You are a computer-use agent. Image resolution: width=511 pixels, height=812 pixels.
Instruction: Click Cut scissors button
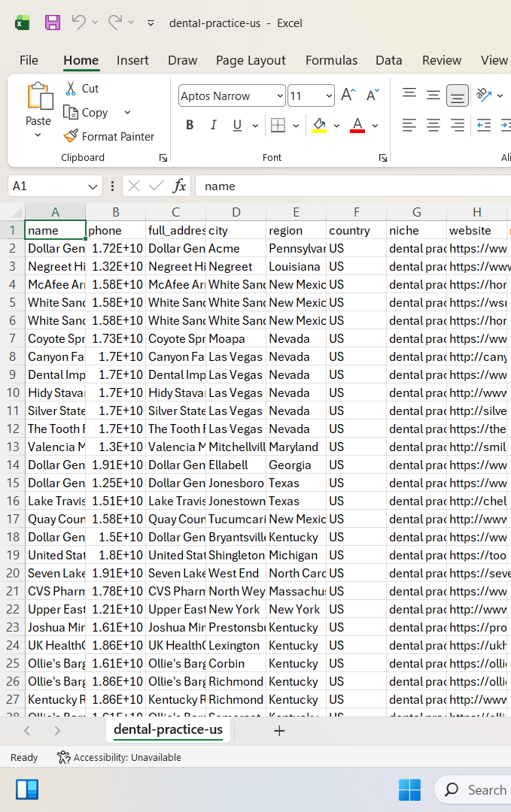tap(81, 89)
